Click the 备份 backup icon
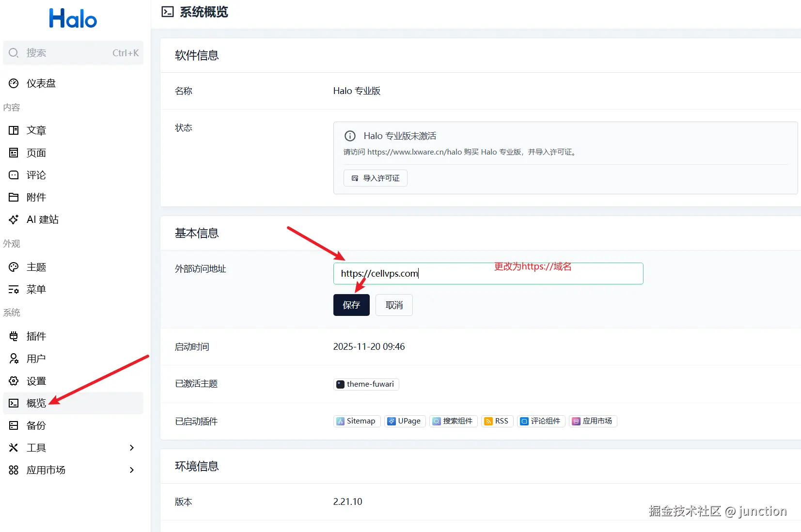 click(x=14, y=425)
